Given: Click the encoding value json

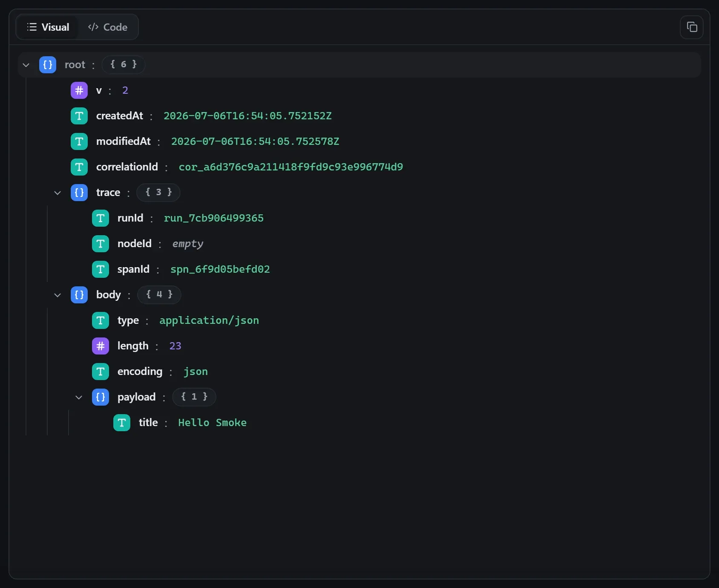Looking at the screenshot, I should pos(196,372).
